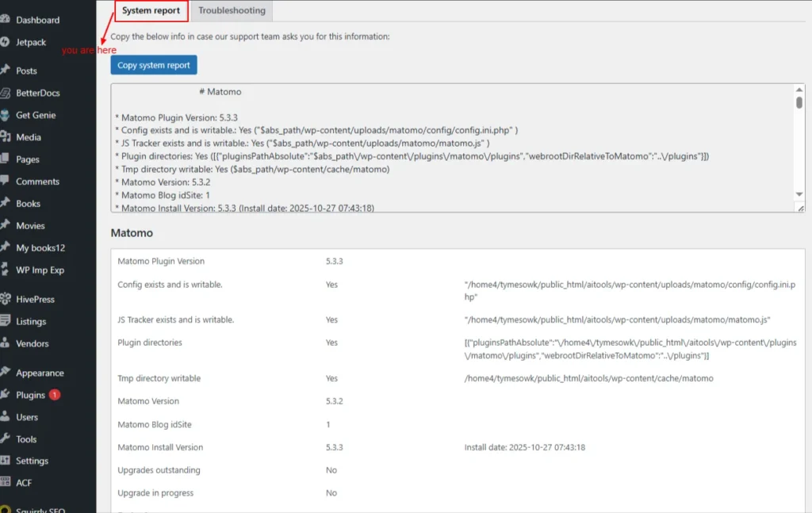Open Users via its sidebar icon
The height and width of the screenshot is (513, 812).
pyautogui.click(x=5, y=417)
